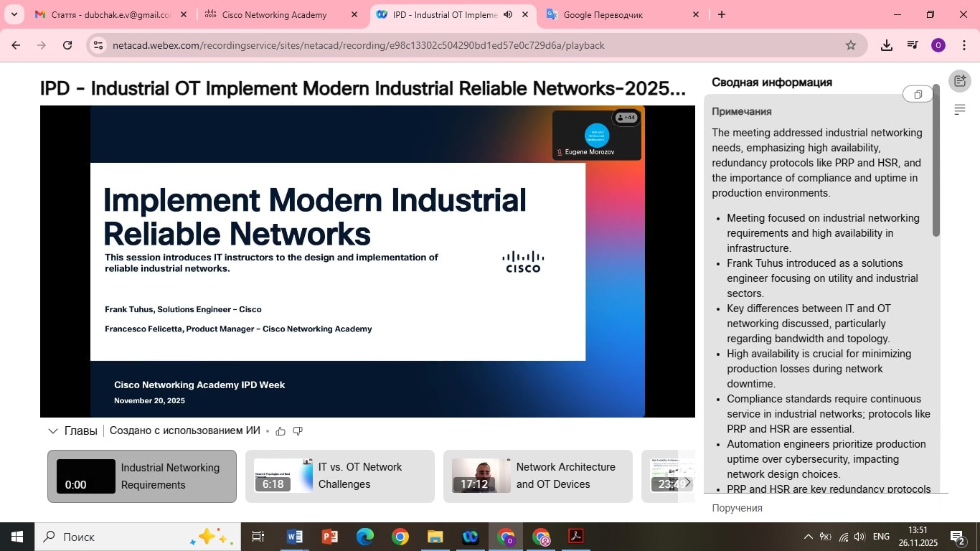980x551 pixels.
Task: Click the browser address bar URL
Action: coord(359,45)
